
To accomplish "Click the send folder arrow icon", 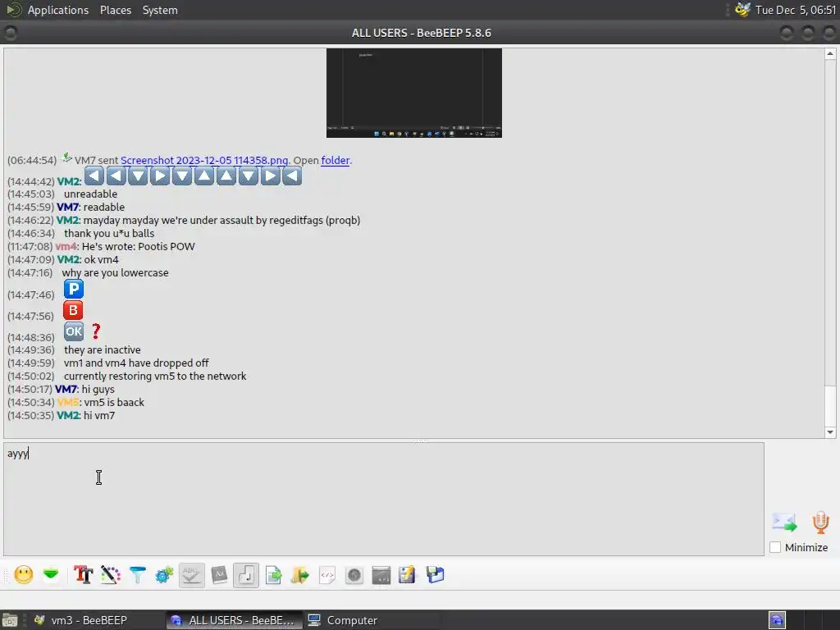I will point(300,575).
